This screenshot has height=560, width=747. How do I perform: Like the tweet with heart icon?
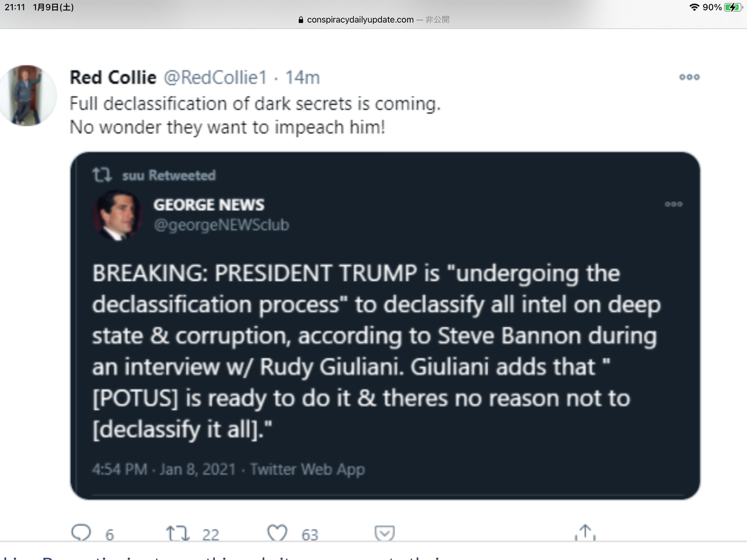[x=277, y=533]
